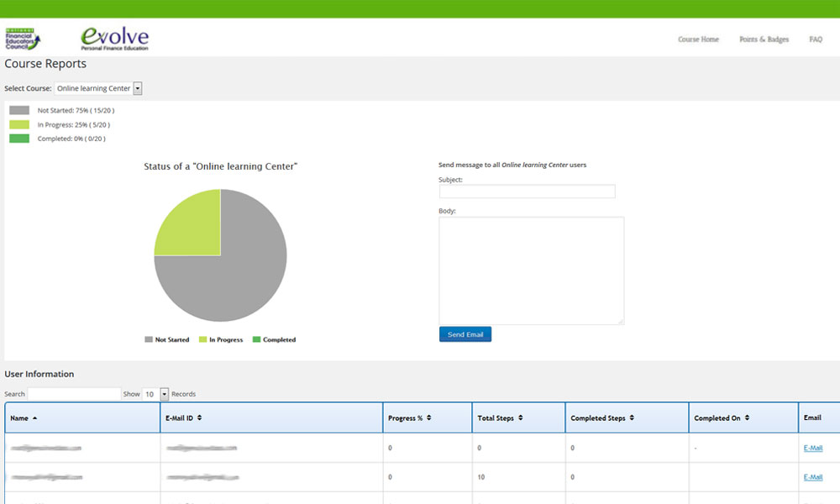The height and width of the screenshot is (504, 840).
Task: Toggle Completed in the chart legend
Action: click(275, 339)
